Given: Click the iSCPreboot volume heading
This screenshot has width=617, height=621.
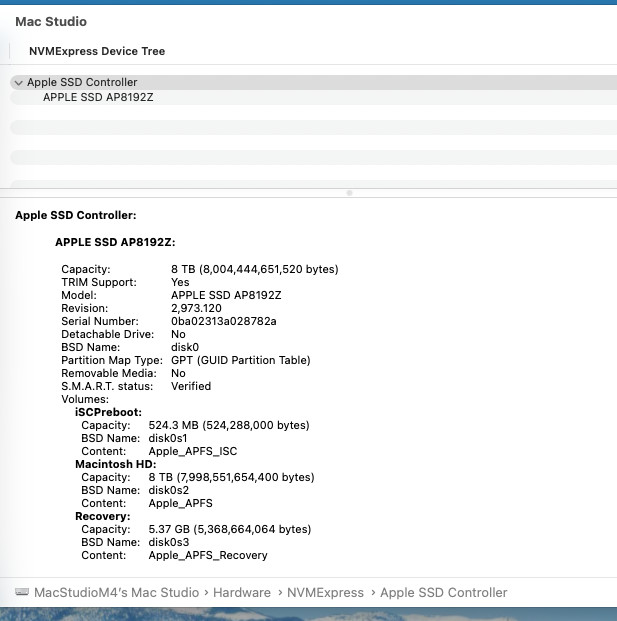Looking at the screenshot, I should point(109,412).
